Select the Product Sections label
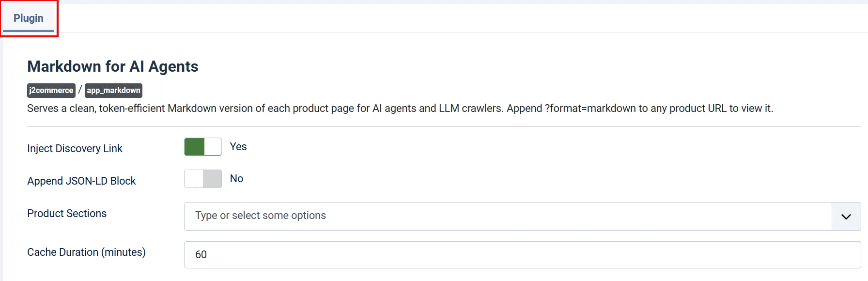Image resolution: width=868 pixels, height=281 pixels. tap(67, 214)
